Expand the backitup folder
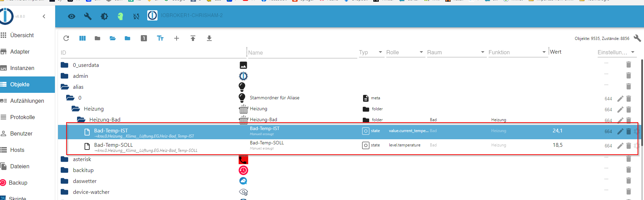The image size is (644, 200). [x=64, y=170]
